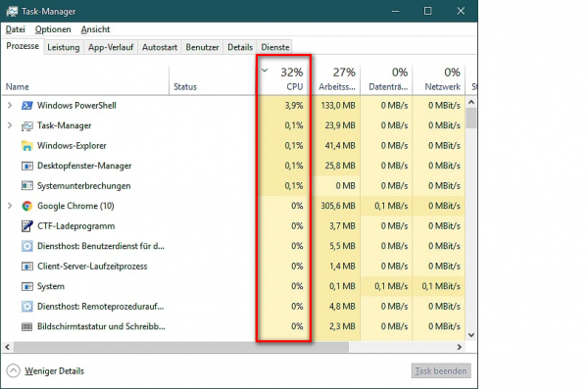Viewport: 588px width, 389px height.
Task: Click the Windows PowerShell process icon
Action: 27,106
